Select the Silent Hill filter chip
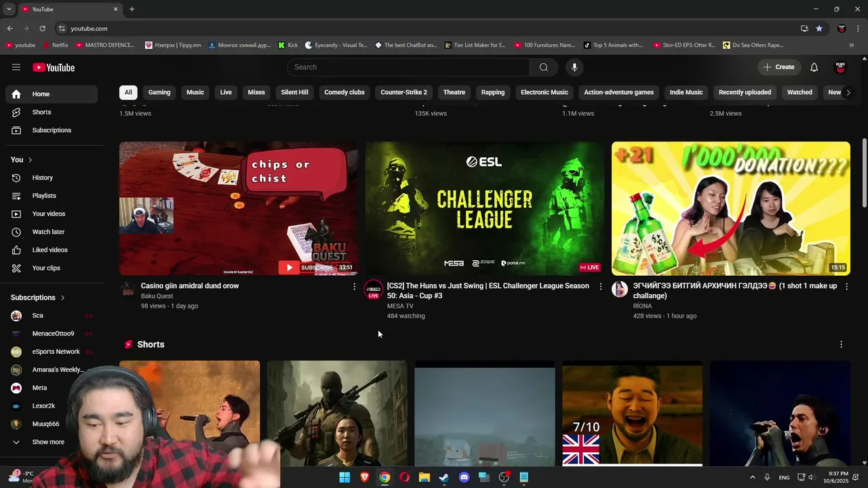This screenshot has width=868, height=488. coord(294,92)
